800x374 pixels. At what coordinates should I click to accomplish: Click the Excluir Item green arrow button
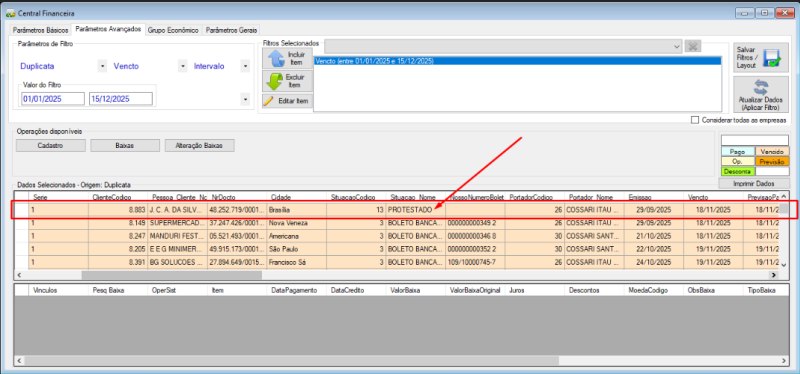(287, 81)
